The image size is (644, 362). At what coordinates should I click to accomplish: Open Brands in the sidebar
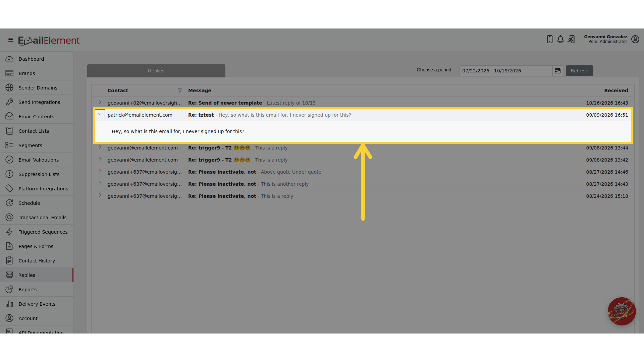point(37,73)
